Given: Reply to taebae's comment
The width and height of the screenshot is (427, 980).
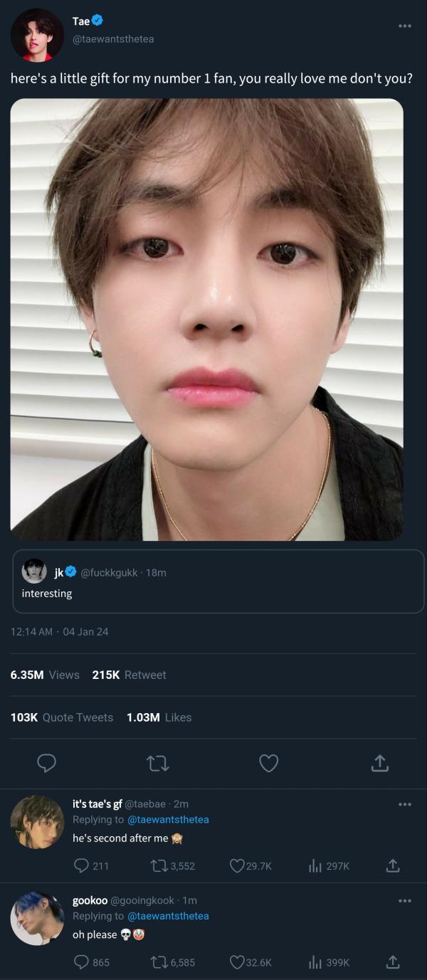Looking at the screenshot, I should click(82, 865).
